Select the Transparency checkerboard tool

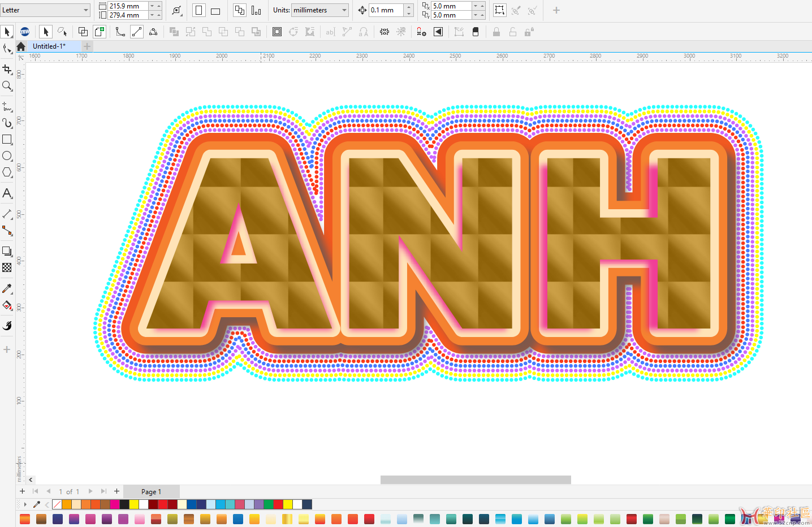coord(7,267)
